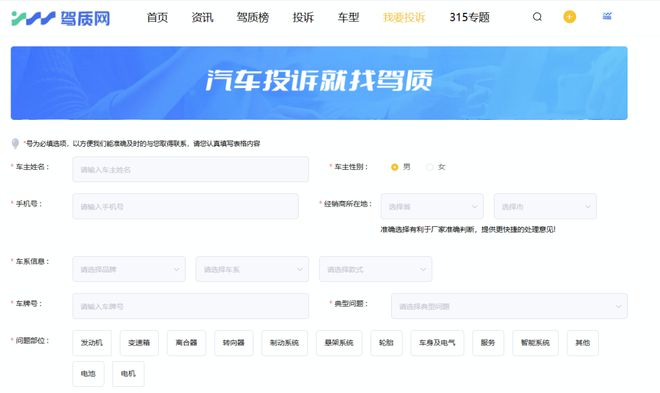Select the 服务 tag button
The image size is (660, 393).
click(488, 343)
